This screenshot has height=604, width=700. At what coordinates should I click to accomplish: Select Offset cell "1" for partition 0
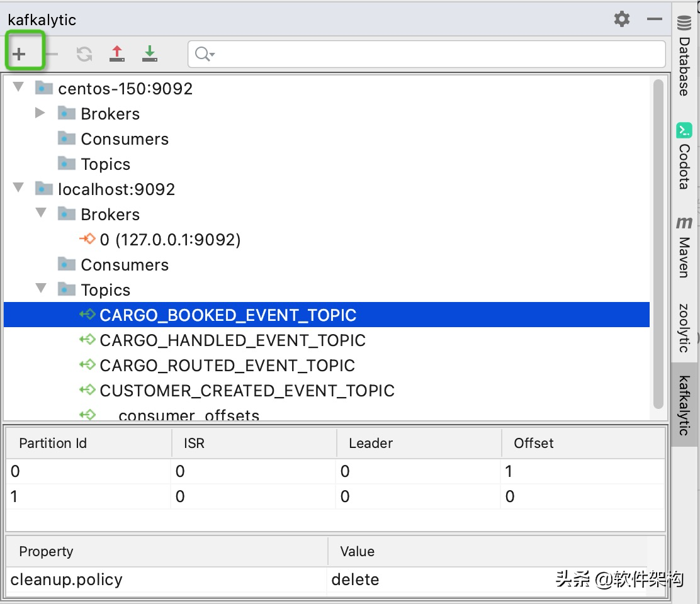[582, 471]
